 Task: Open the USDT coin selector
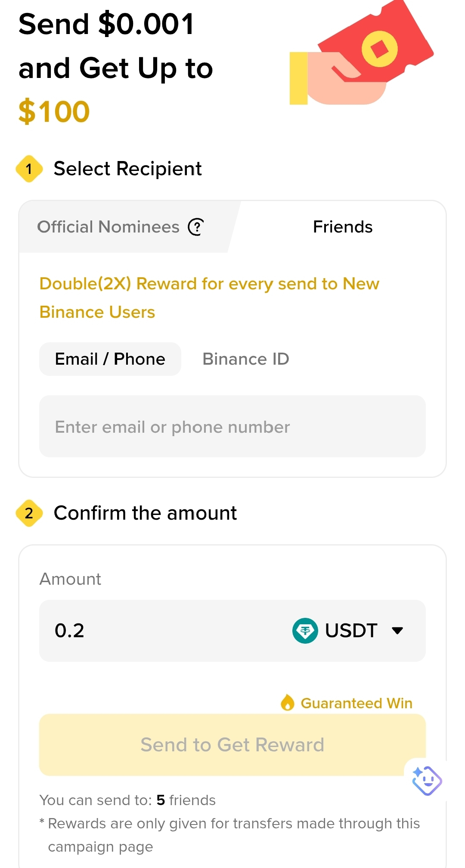click(348, 631)
